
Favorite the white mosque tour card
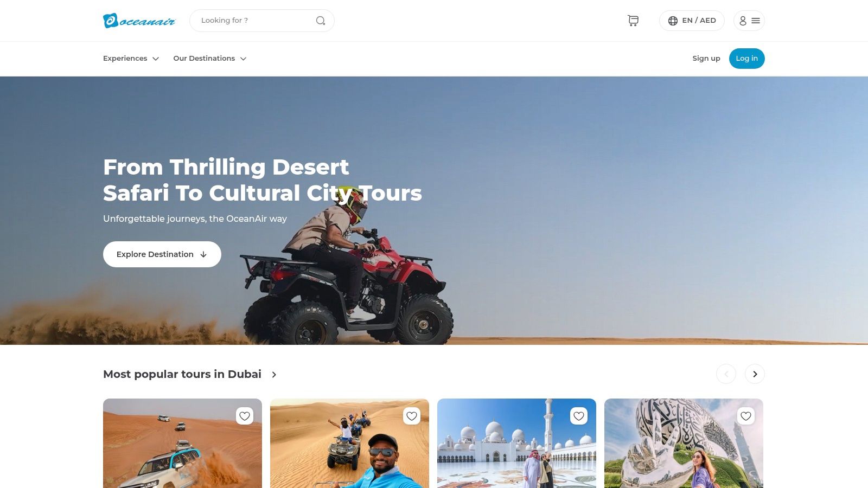[579, 416]
